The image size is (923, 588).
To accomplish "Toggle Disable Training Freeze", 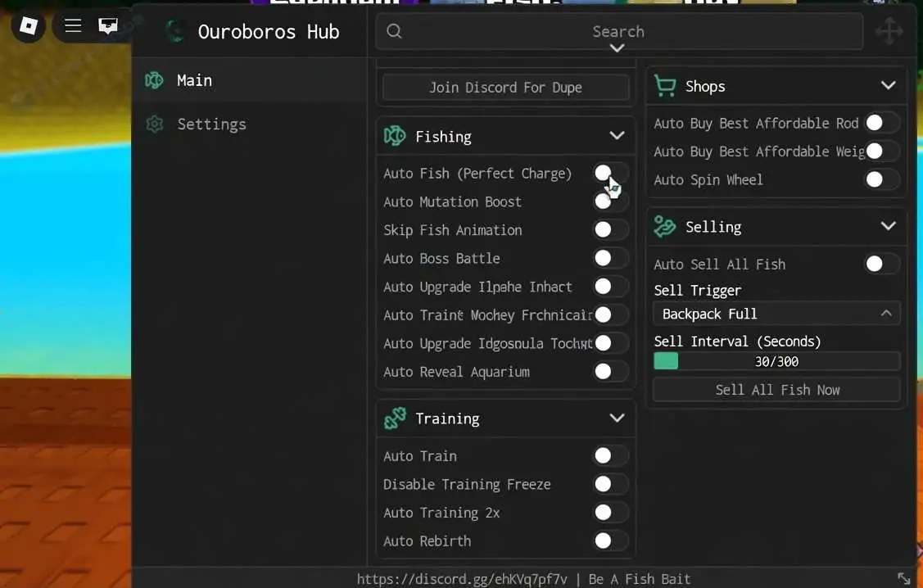I will tap(610, 484).
